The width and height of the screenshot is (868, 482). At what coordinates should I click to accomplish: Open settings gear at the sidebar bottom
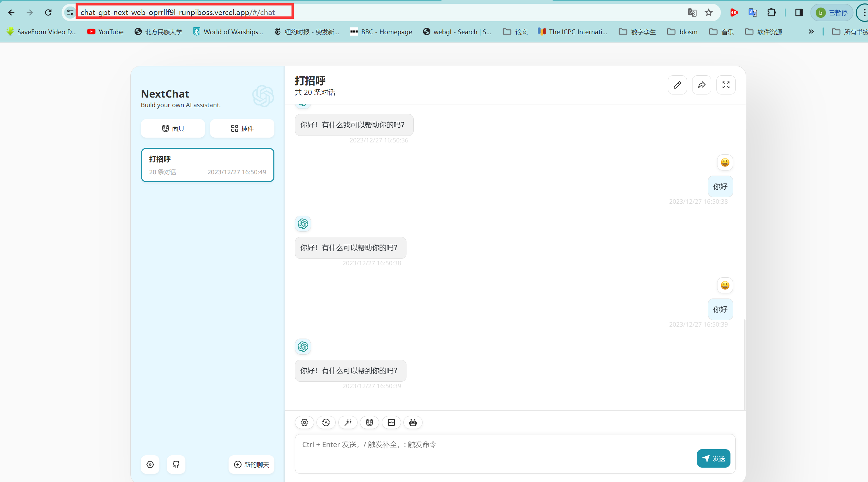point(150,464)
